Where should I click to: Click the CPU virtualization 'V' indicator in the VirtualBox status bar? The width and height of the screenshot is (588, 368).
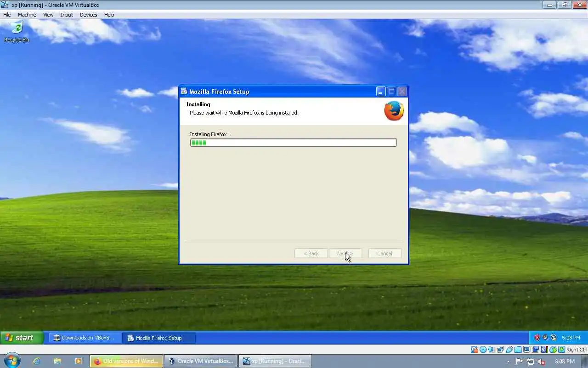[544, 350]
